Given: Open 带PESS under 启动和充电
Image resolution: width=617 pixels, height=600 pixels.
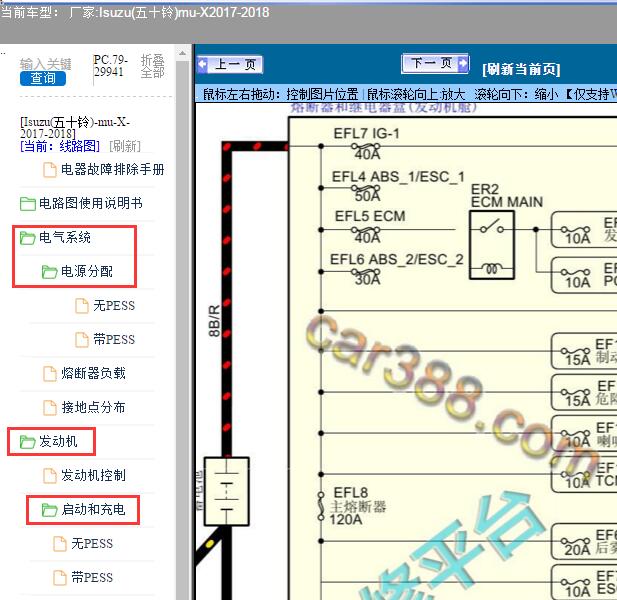Looking at the screenshot, I should click(x=92, y=578).
